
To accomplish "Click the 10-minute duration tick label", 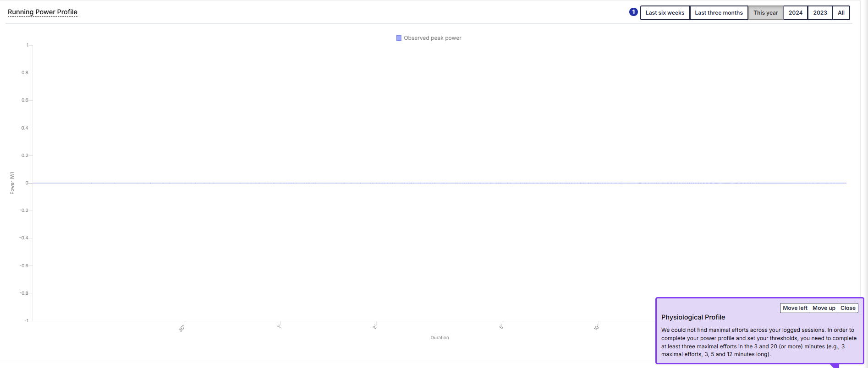I will click(x=596, y=327).
